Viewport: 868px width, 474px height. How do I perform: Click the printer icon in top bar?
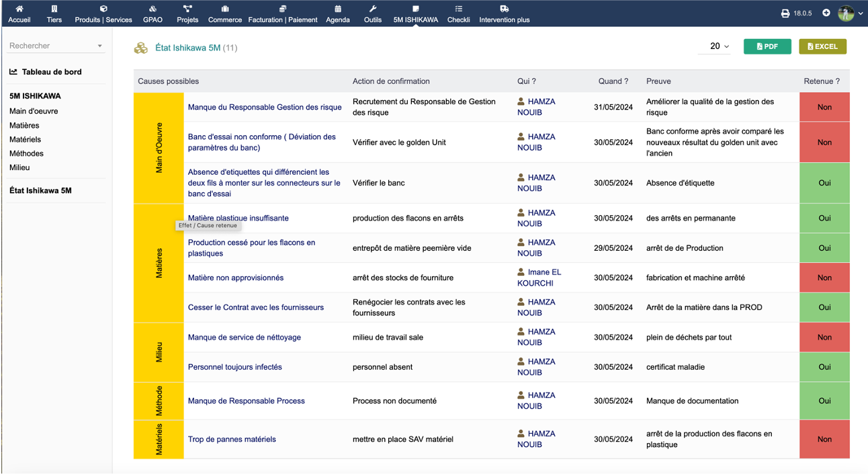[x=785, y=13]
